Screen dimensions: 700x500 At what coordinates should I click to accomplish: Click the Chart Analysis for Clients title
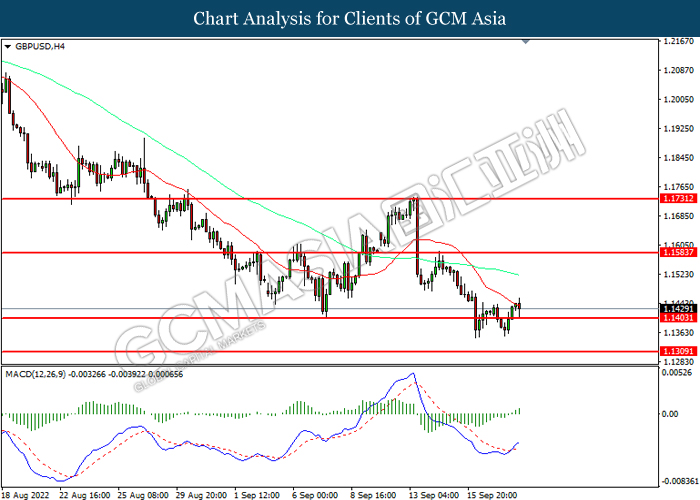(350, 18)
